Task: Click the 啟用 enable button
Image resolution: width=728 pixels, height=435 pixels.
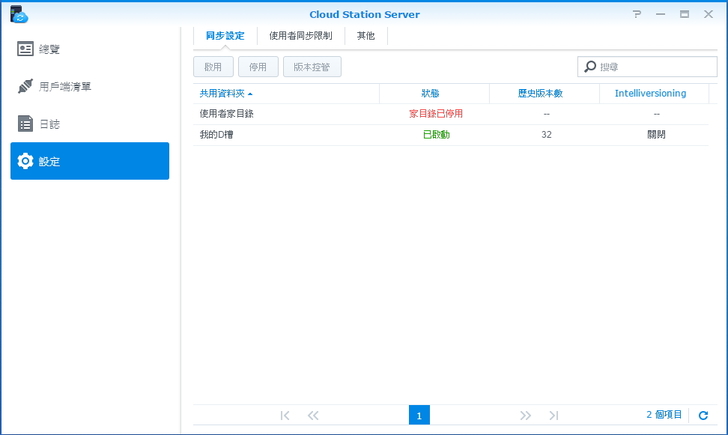Action: coord(213,67)
